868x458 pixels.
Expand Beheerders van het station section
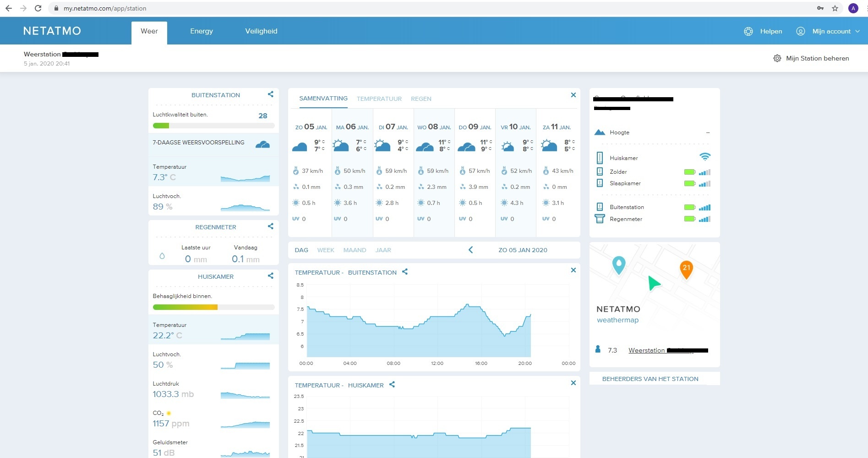(x=650, y=379)
